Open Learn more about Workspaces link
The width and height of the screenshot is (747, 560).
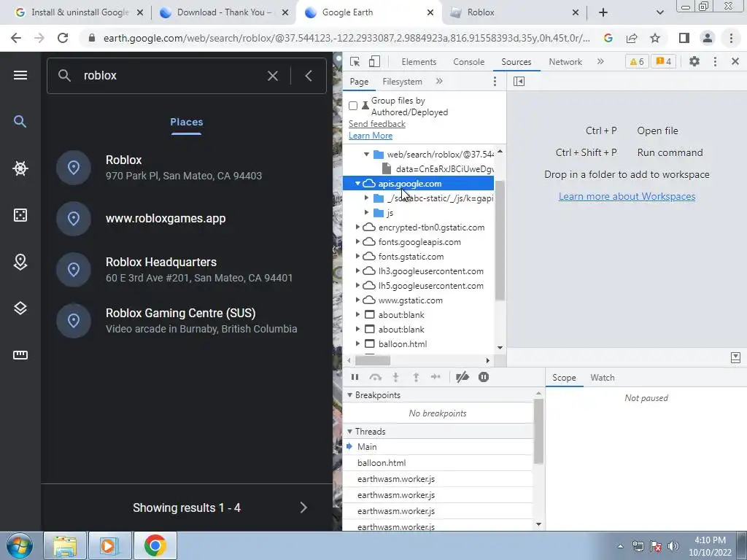[627, 196]
